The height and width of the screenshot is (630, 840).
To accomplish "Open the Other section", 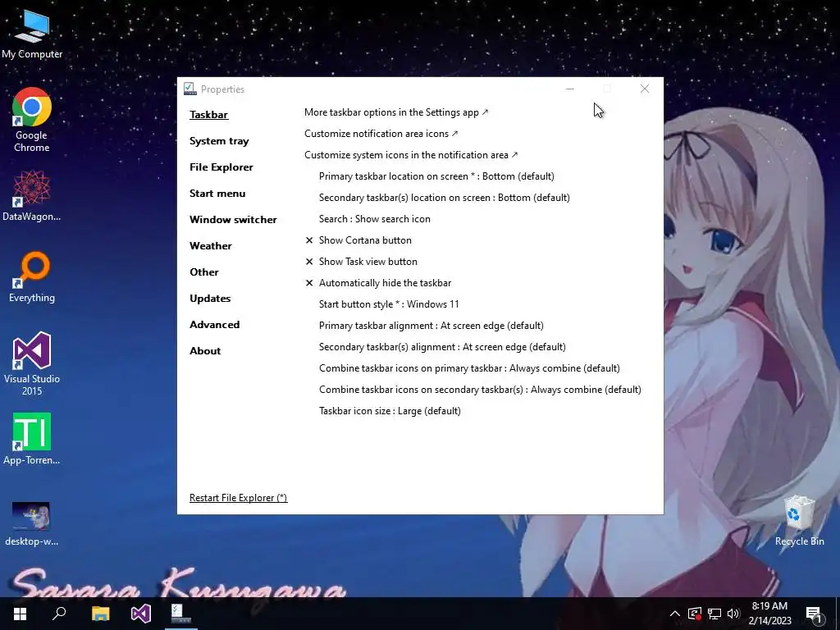I will 204,272.
